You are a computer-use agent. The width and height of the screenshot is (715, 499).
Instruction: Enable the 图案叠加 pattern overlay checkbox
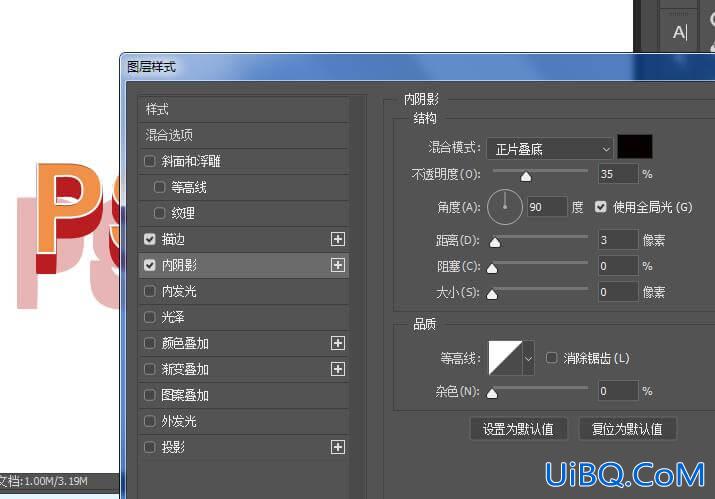click(x=150, y=395)
